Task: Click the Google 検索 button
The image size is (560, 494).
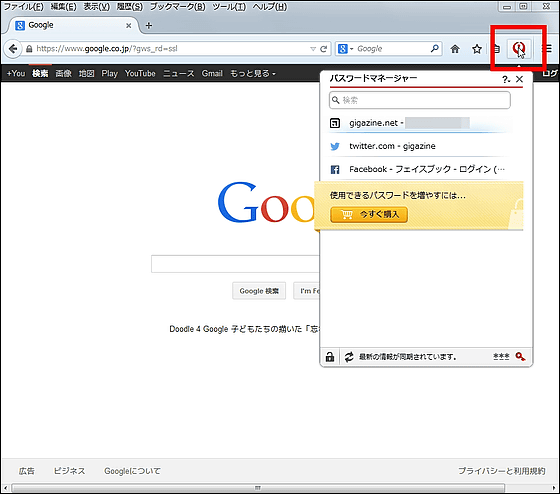Action: 259,291
